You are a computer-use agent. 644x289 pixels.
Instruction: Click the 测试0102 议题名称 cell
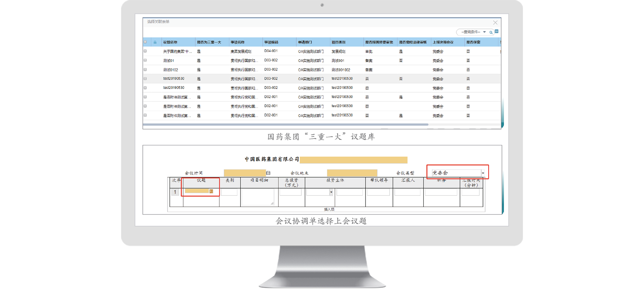pyautogui.click(x=170, y=70)
